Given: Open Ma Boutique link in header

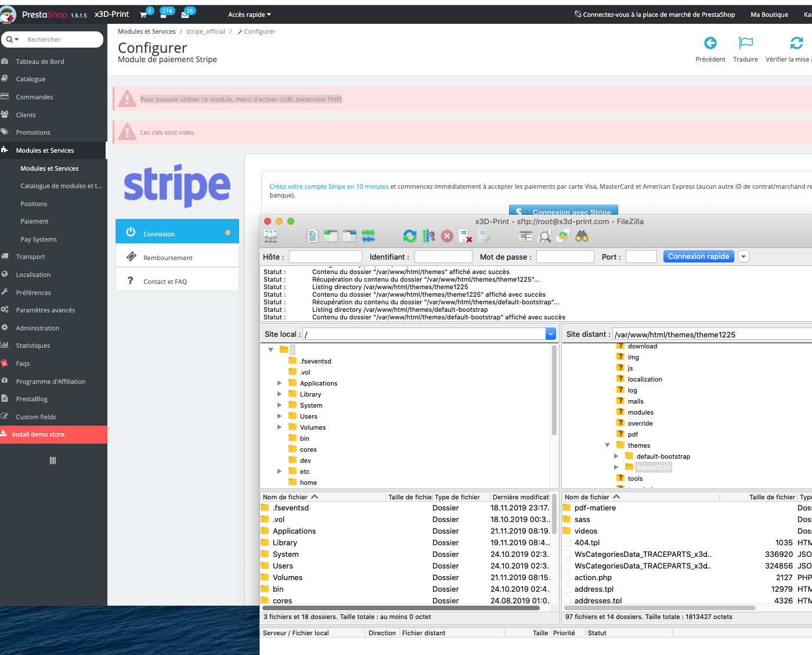Looking at the screenshot, I should pos(769,15).
